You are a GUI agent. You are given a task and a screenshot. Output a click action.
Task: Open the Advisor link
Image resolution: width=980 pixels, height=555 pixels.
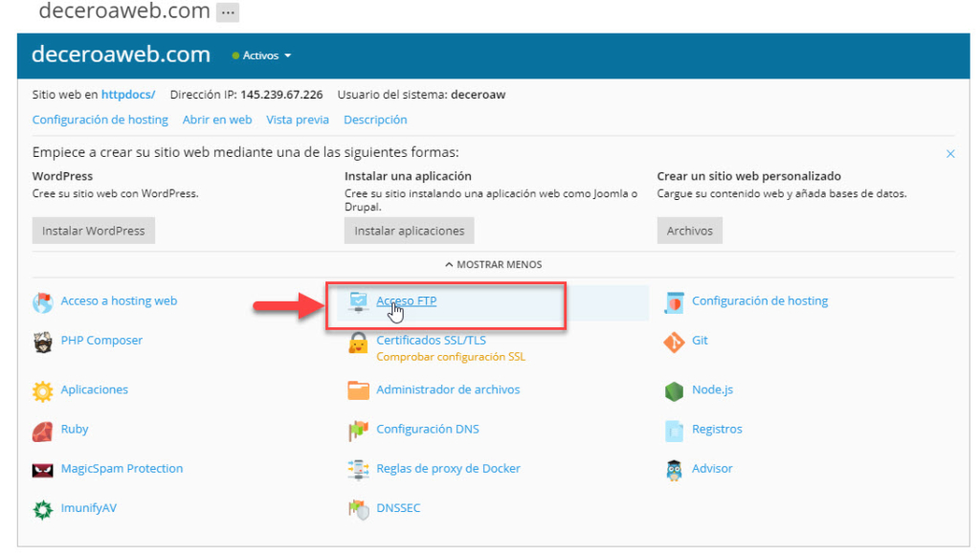tap(712, 468)
